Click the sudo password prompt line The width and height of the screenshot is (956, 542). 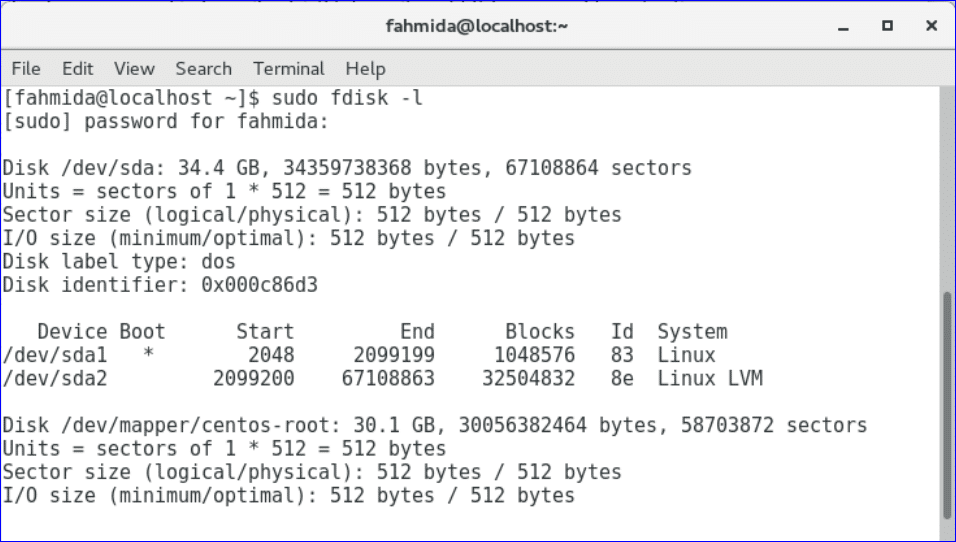[x=165, y=122]
